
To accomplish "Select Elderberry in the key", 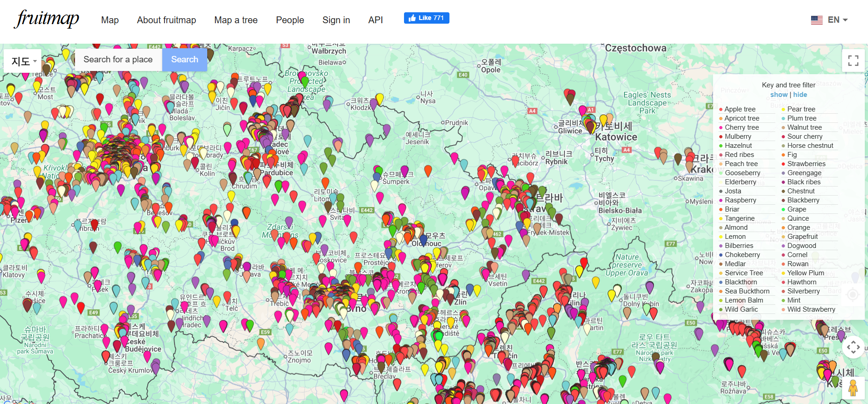I will coord(740,182).
